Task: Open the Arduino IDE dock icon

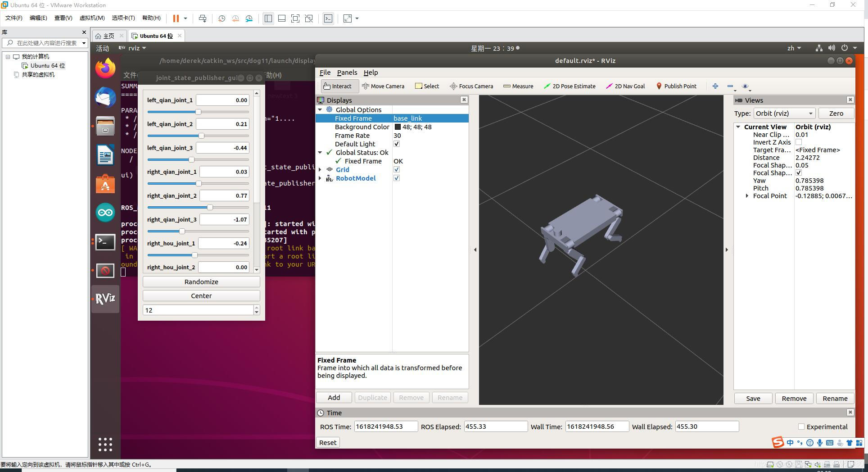Action: (105, 213)
